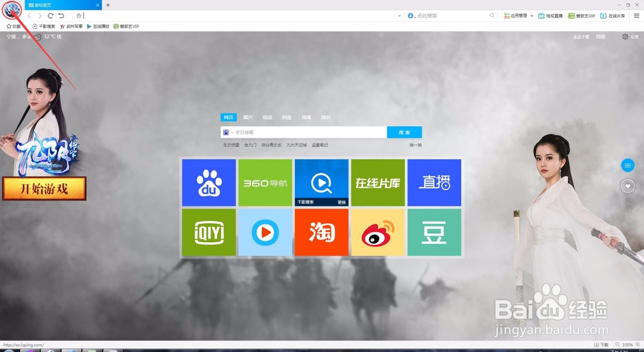Screen dimensions: 644x352
Task: Click the home icon in address bar
Action: coord(79,15)
